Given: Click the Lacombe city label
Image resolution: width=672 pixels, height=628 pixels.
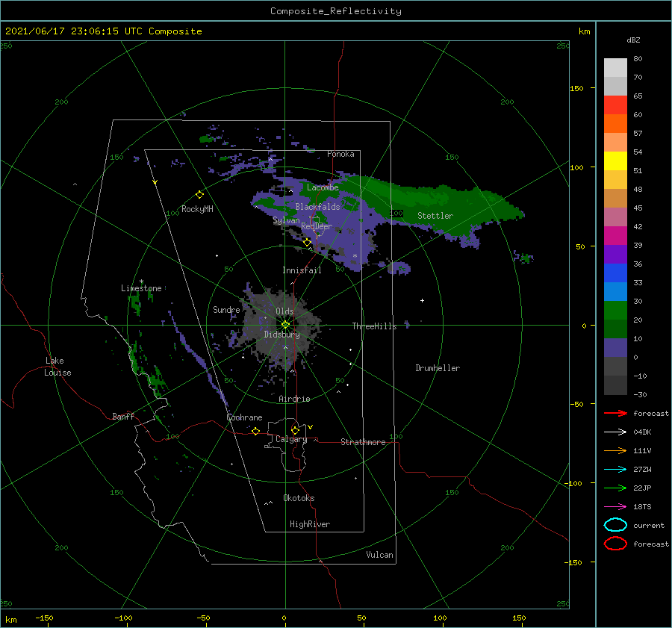Looking at the screenshot, I should 323,187.
